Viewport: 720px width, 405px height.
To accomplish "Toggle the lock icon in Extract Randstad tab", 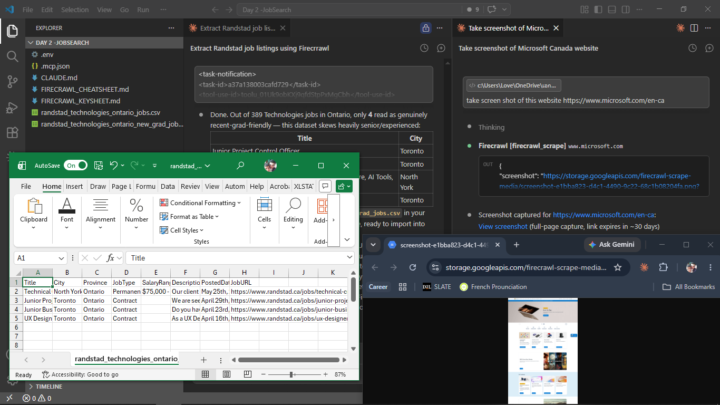I will pyautogui.click(x=426, y=28).
